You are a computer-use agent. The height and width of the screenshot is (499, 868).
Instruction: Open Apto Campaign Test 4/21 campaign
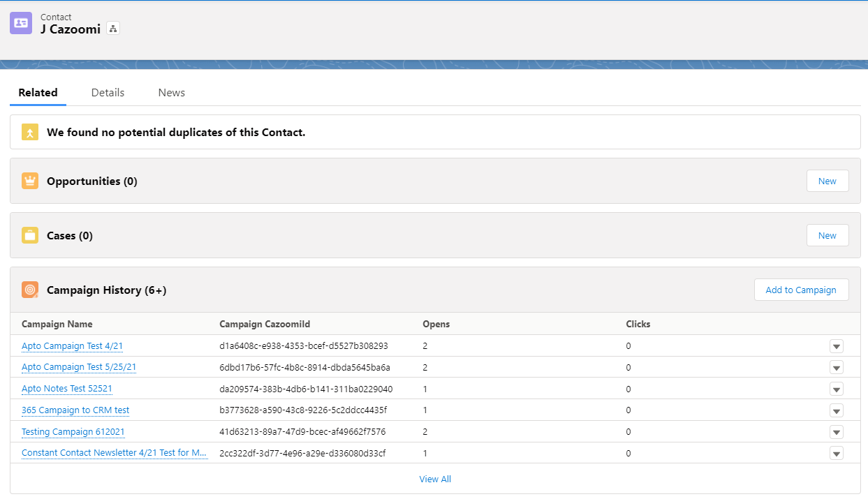coord(73,346)
